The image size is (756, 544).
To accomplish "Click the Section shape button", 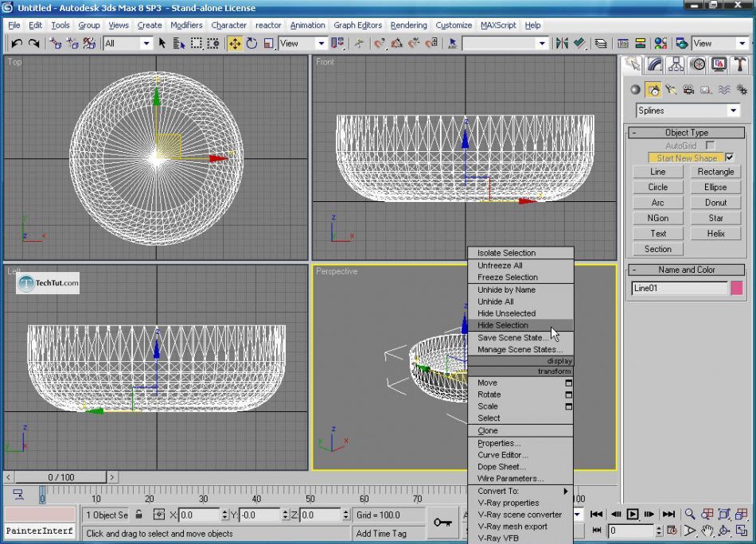I will pos(657,249).
